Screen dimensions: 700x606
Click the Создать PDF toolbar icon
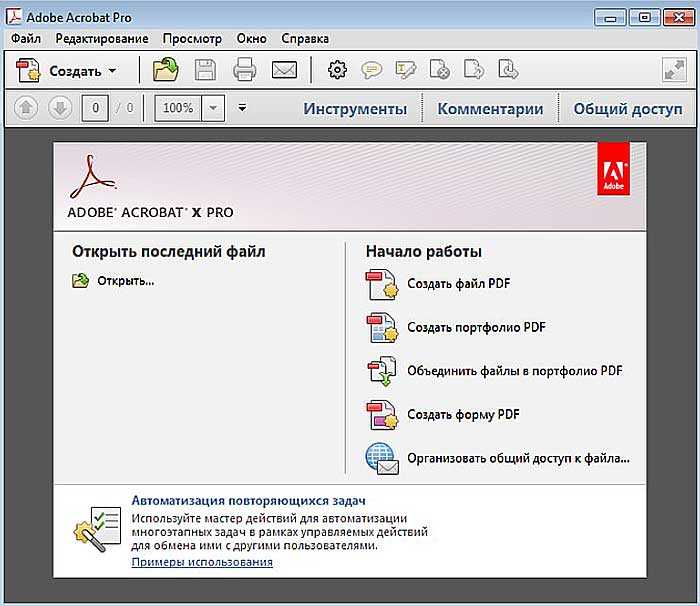click(x=28, y=71)
